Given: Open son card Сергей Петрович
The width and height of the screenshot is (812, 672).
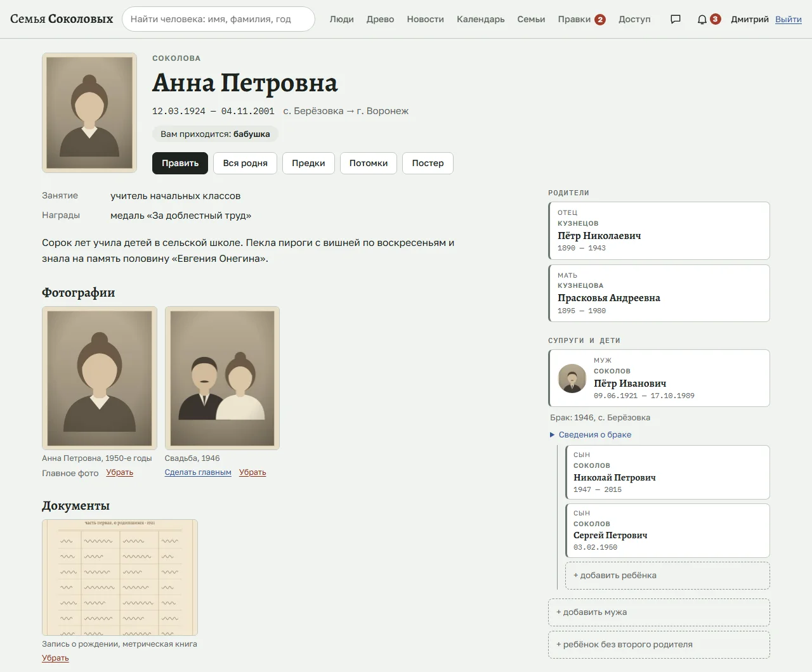Looking at the screenshot, I should tap(667, 531).
